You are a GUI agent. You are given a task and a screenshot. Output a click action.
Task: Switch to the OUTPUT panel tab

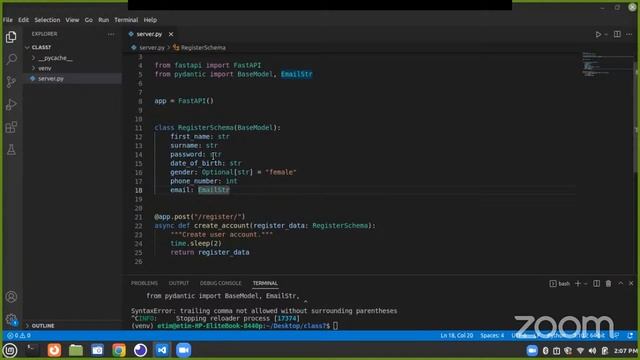179,283
